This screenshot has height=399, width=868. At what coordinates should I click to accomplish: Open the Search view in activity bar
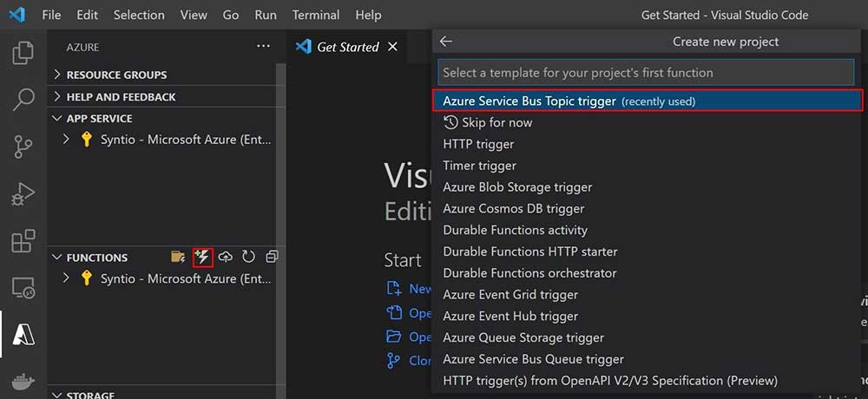[23, 99]
